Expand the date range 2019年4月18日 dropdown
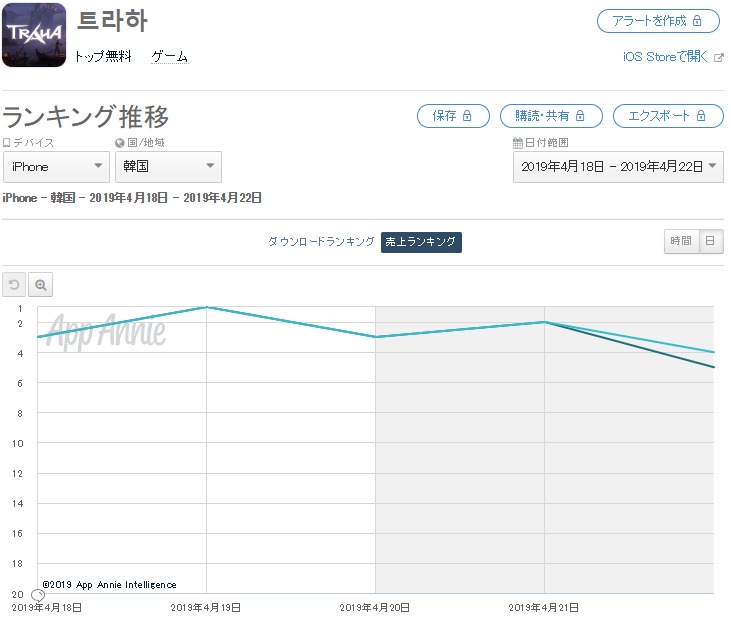The image size is (731, 618). coord(618,166)
